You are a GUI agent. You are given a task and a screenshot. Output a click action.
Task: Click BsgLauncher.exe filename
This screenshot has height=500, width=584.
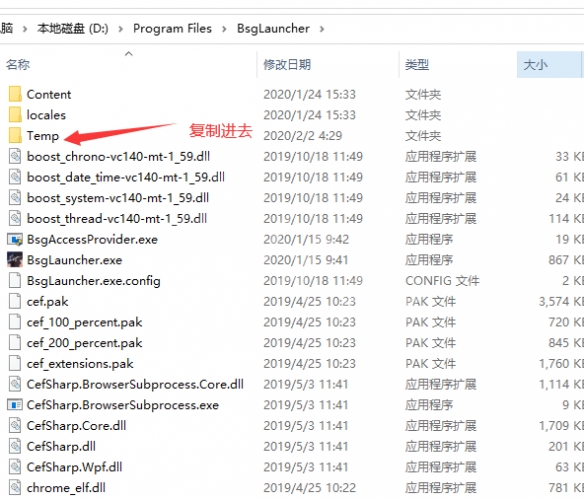pyautogui.click(x=74, y=260)
